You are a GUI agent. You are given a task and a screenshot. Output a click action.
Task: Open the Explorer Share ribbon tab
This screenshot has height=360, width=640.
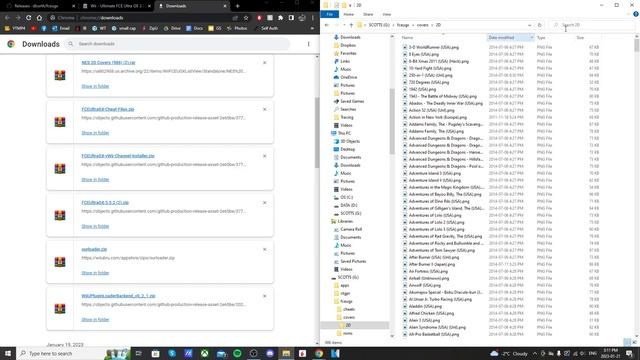click(368, 14)
